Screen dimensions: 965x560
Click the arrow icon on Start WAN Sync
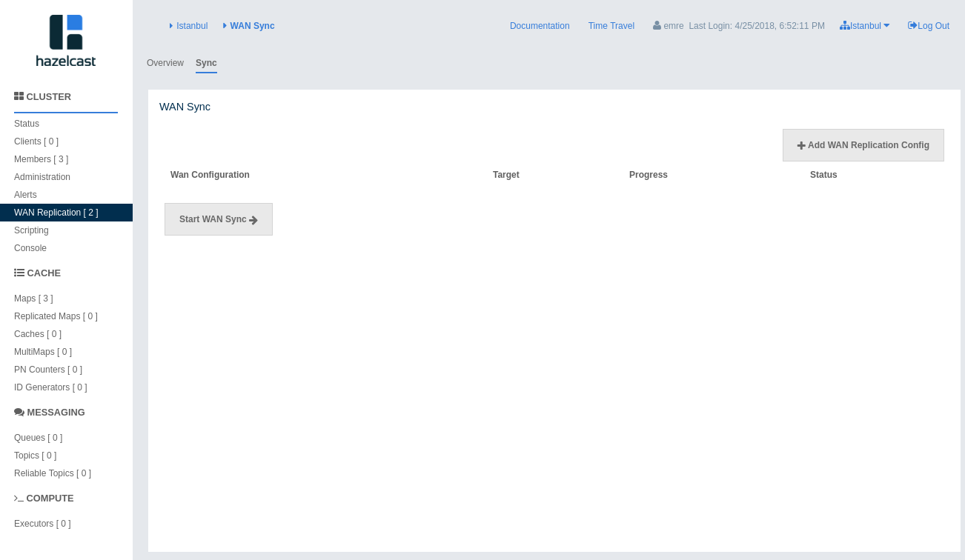253,220
